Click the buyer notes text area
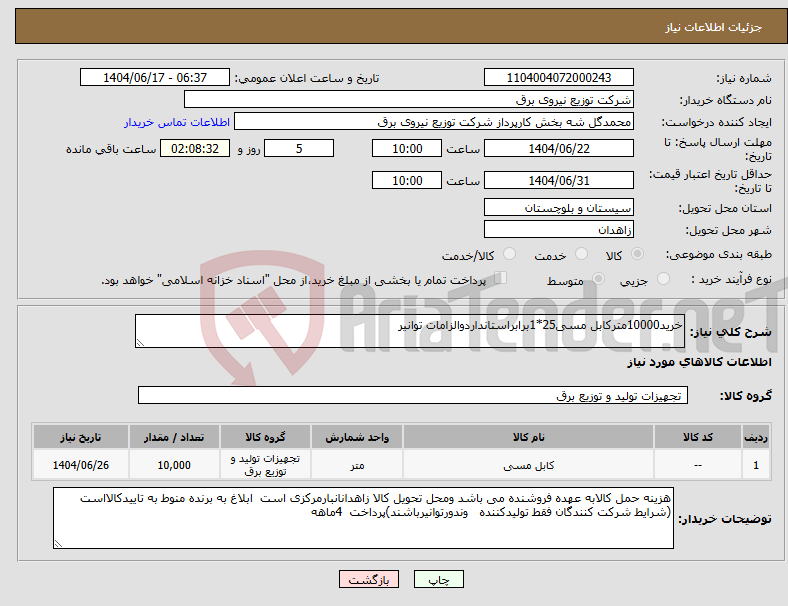788x606 pixels. (363, 518)
